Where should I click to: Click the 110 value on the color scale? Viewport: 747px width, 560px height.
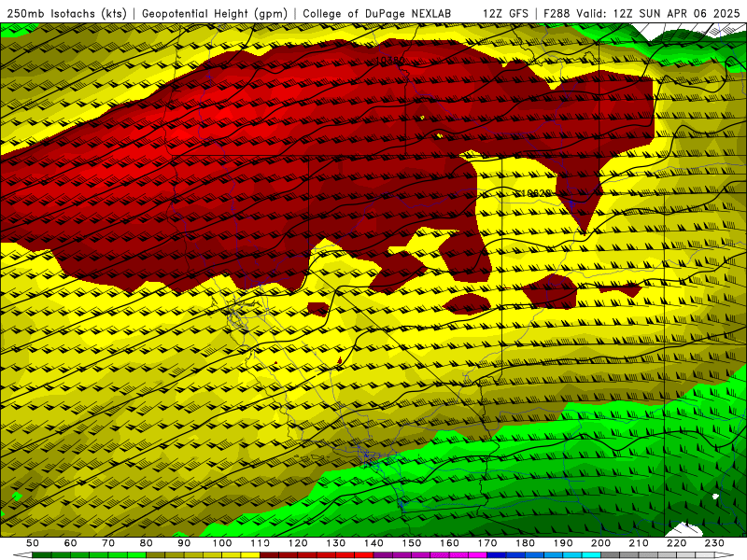tap(261, 543)
